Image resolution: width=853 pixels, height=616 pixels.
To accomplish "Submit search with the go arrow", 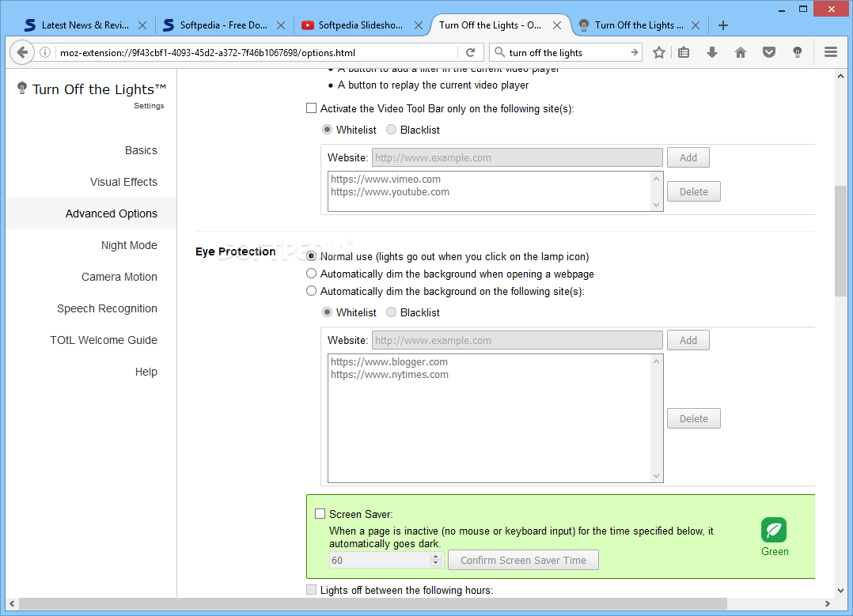I will click(x=634, y=52).
